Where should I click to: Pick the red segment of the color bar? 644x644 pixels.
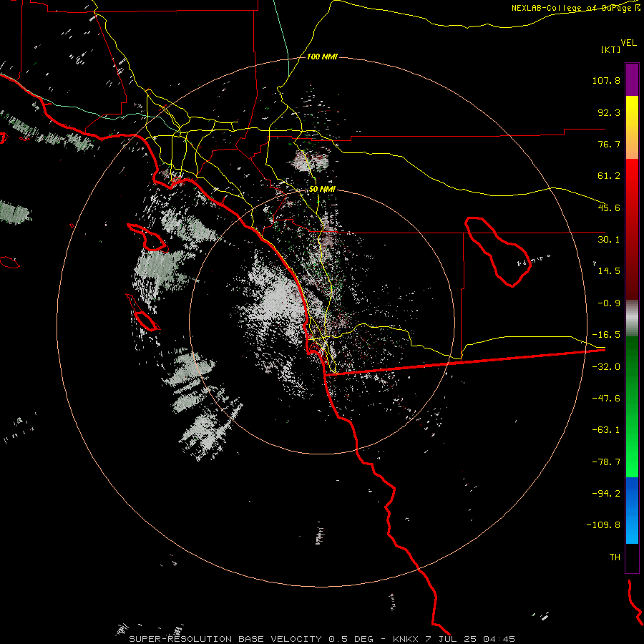pos(632,229)
